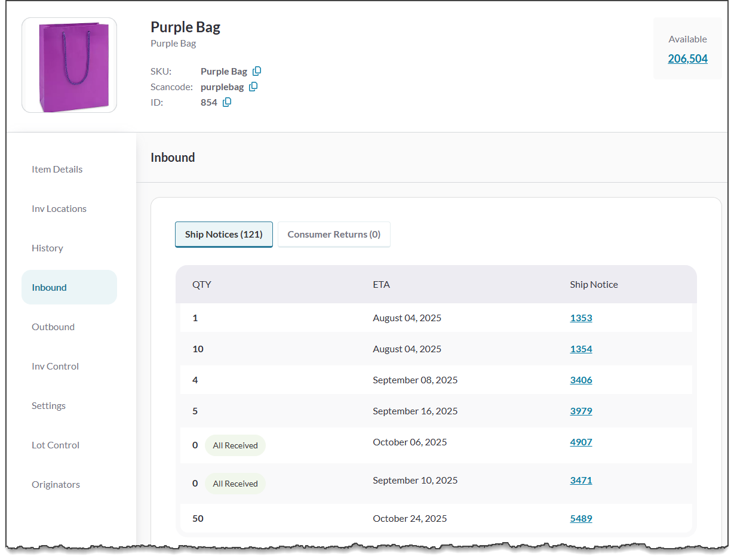Switch to the Consumer Returns (0) tab
This screenshot has width=734, height=560.
point(334,234)
